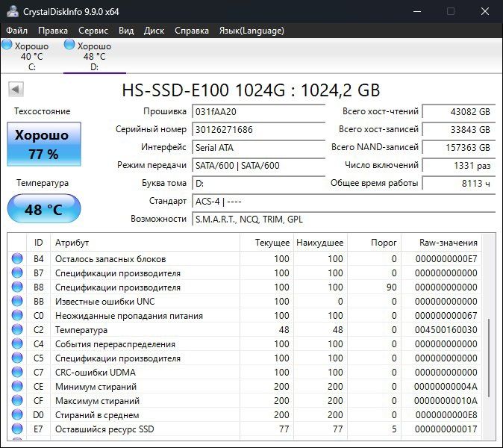Viewport: 503px width, 448px height.
Task: Click status orb of CE attribute row
Action: [x=17, y=386]
